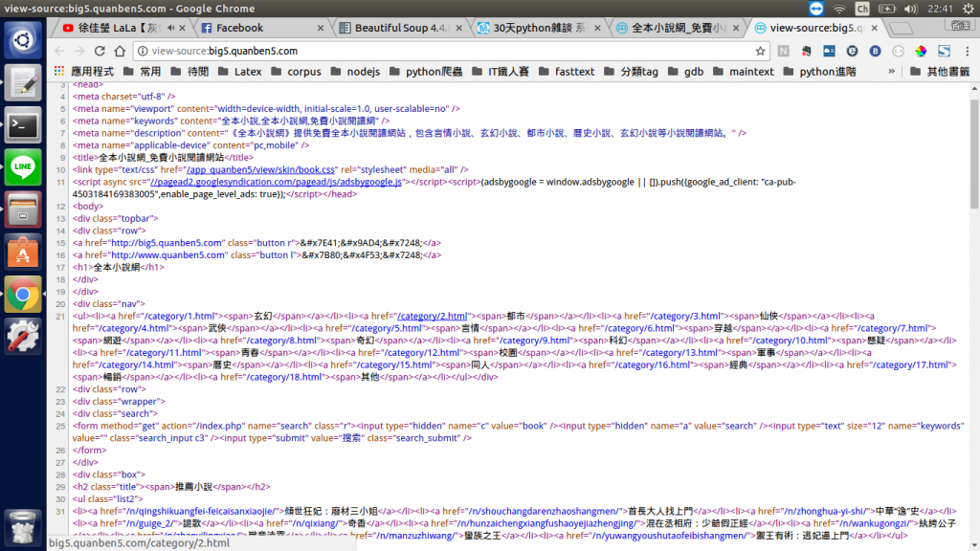Viewport: 980px width, 551px height.
Task: Navigate back in Chrome
Action: click(x=59, y=51)
